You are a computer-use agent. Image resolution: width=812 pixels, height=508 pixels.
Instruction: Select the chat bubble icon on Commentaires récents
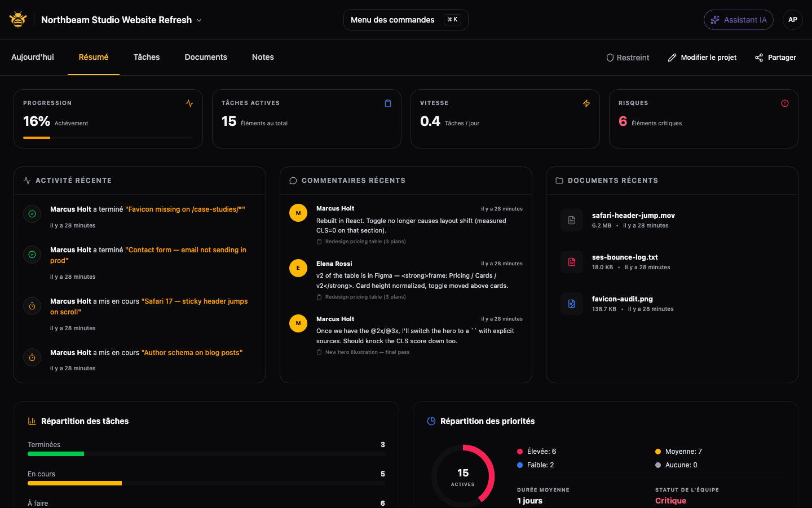(x=293, y=180)
